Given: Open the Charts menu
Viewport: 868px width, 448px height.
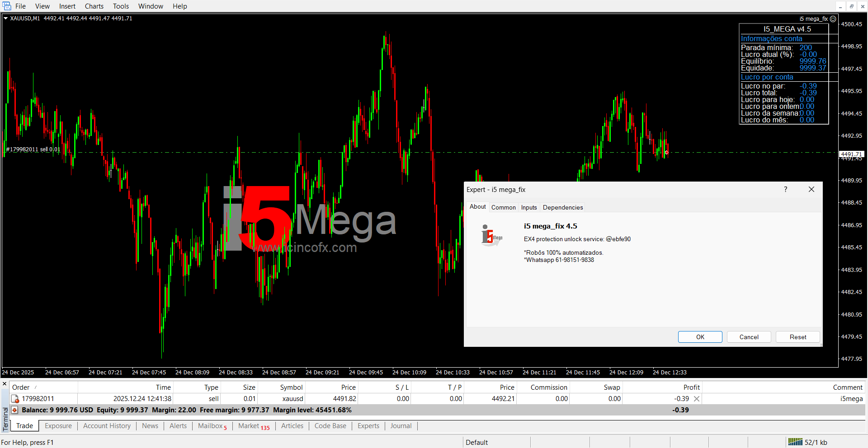Looking at the screenshot, I should 94,6.
